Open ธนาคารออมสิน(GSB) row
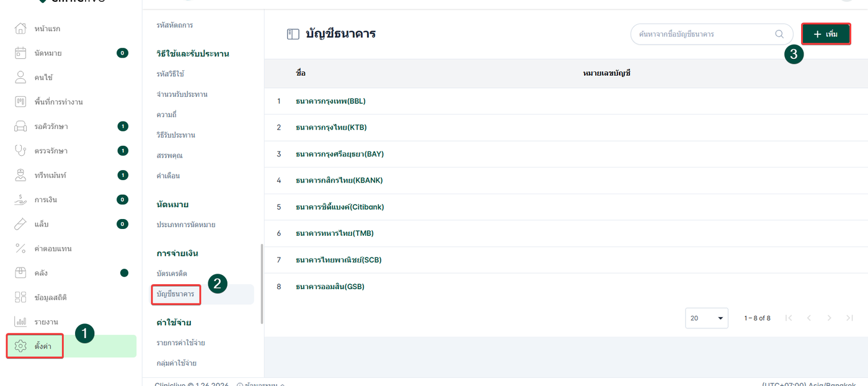Viewport: 868px width, 386px height. tap(566, 287)
